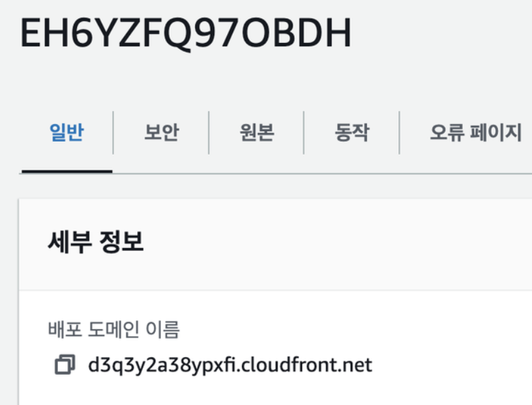
Task: Show the Behaviors (동작) tab
Action: pos(352,132)
